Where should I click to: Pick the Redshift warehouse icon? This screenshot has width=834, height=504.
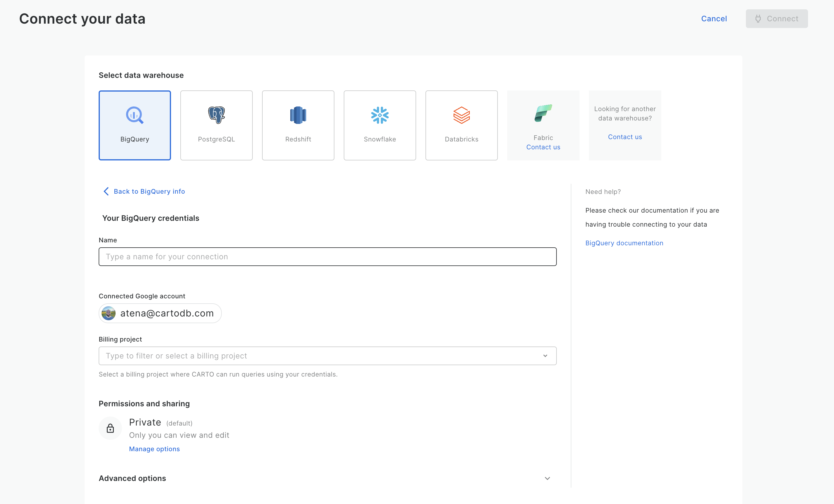coord(298,115)
